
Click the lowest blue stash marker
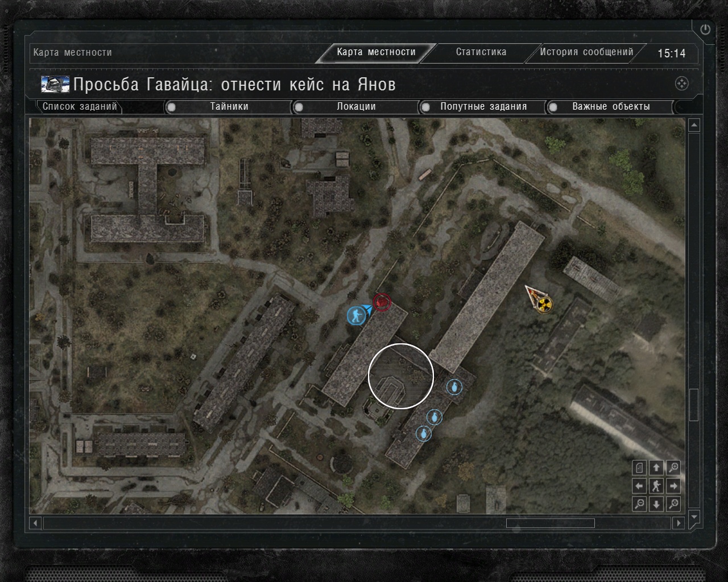coord(423,434)
